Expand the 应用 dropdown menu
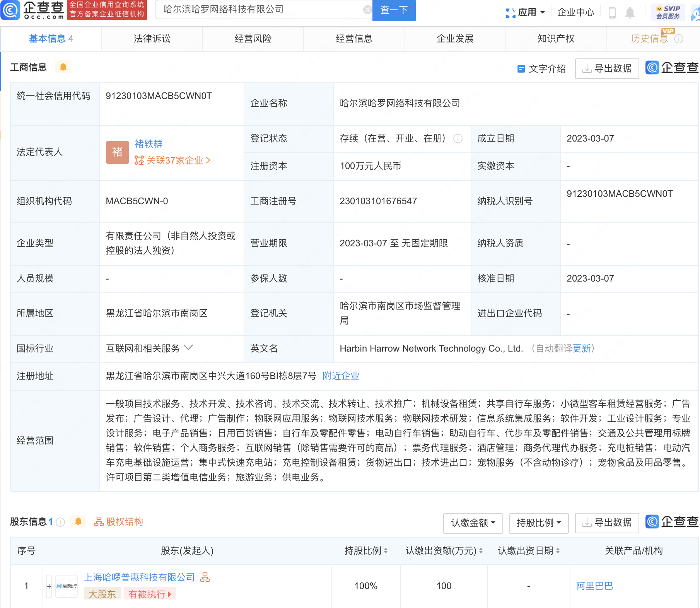This screenshot has width=700, height=608. click(543, 12)
